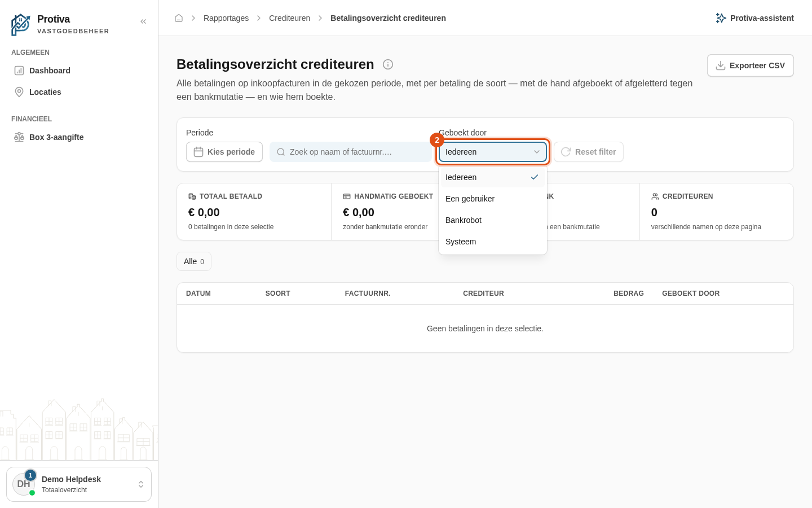Click the GEBOEKT DOOR column header
This screenshot has height=508, width=812.
pos(691,294)
